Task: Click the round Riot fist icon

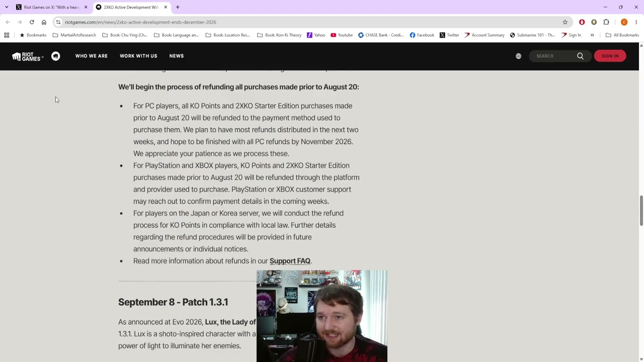Action: pyautogui.click(x=56, y=56)
